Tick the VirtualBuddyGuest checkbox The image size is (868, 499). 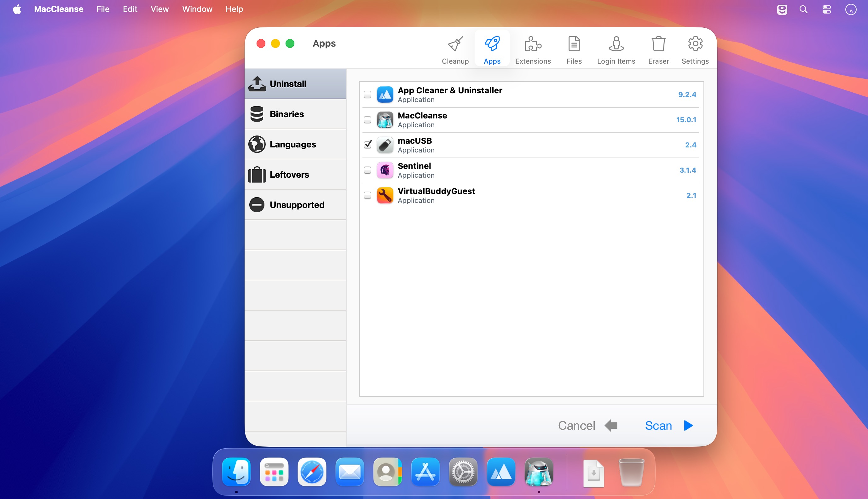[x=367, y=195]
